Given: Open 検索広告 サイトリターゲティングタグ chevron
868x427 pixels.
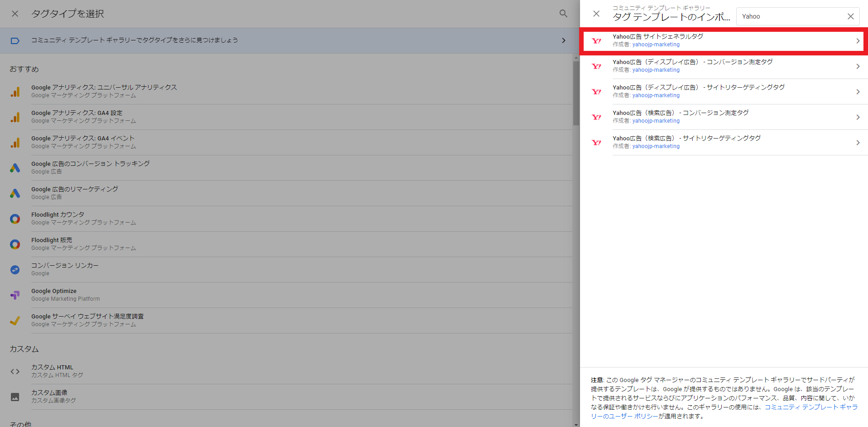Looking at the screenshot, I should [858, 143].
